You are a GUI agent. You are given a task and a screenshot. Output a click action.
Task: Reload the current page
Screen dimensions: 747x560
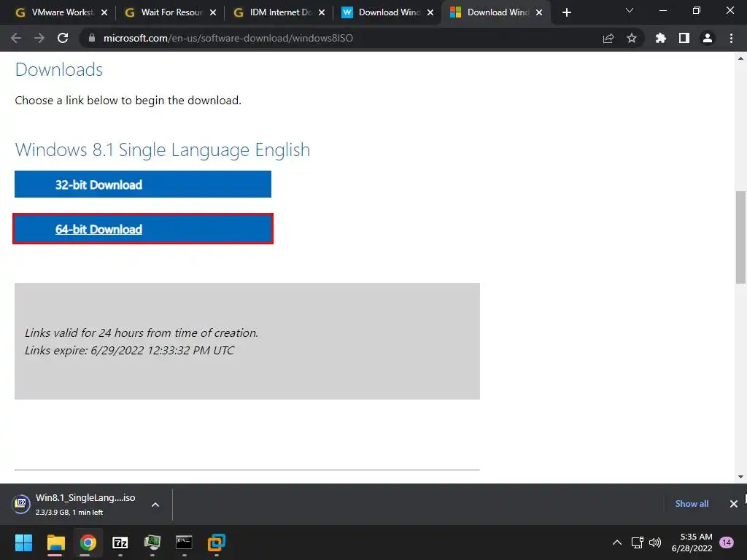63,38
